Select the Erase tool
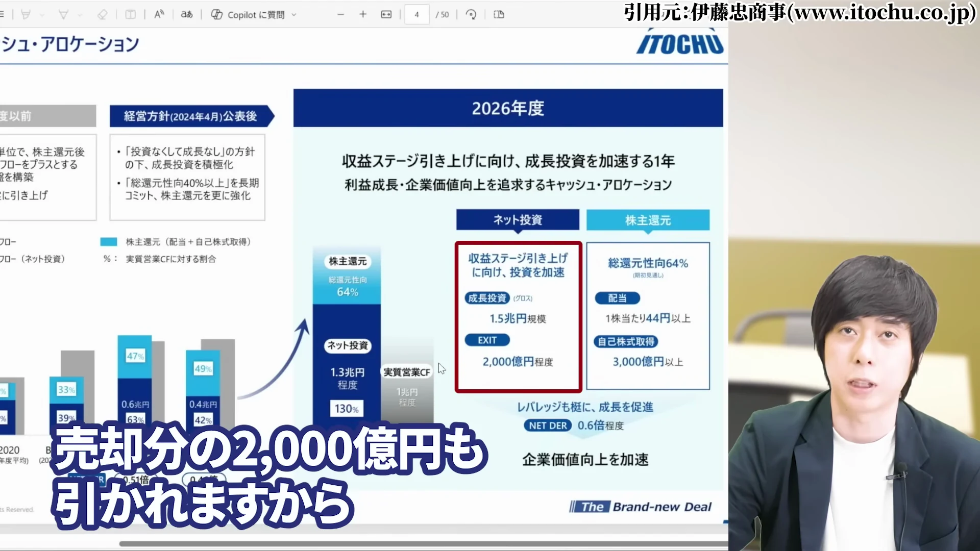Screen dimensions: 980x551 tap(102, 15)
